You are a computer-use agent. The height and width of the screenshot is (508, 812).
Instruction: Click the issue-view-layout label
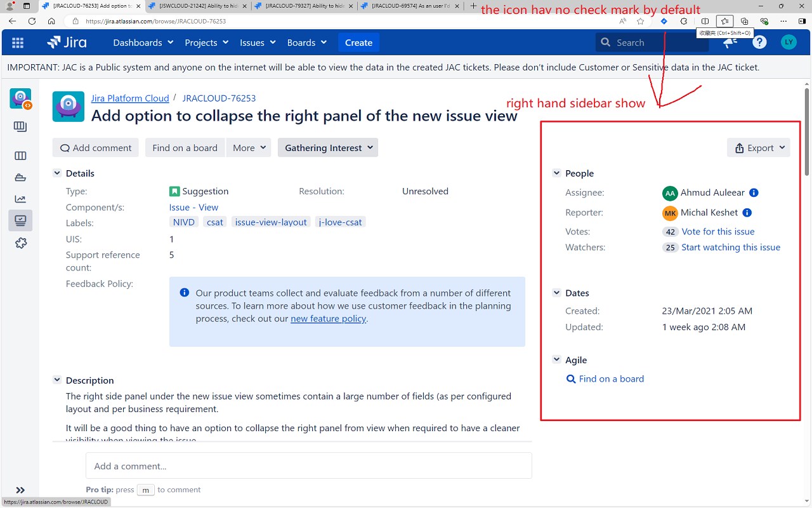point(271,222)
